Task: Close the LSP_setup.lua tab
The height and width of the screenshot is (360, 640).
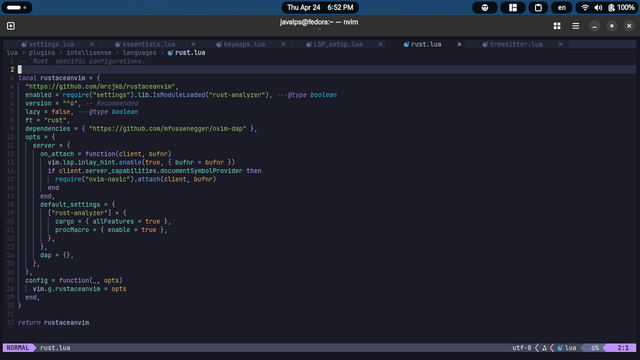Action: point(380,44)
